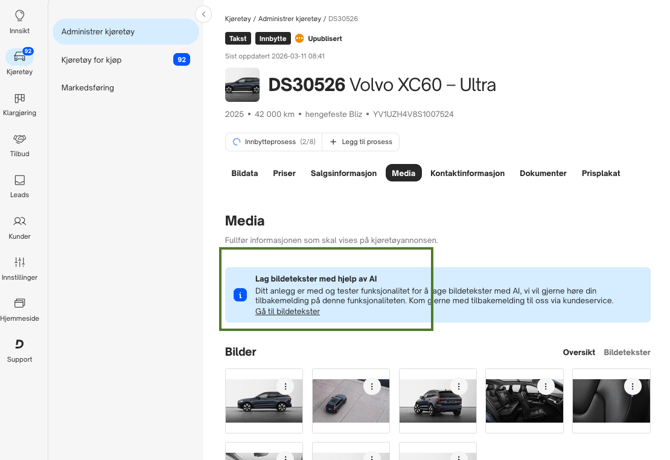Image resolution: width=670 pixels, height=460 pixels.
Task: Click the Sist oppdatert 2026-03-11 08:41 text
Action: [275, 56]
